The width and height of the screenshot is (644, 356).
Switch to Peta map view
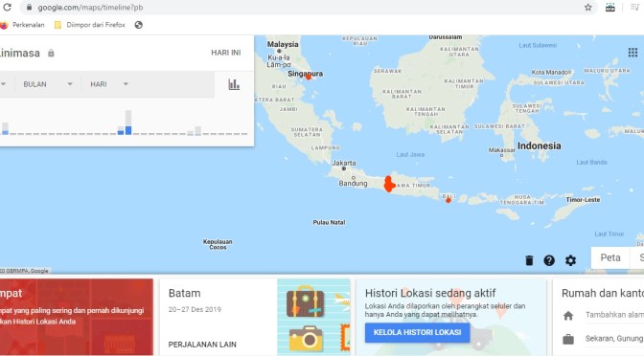(x=610, y=257)
